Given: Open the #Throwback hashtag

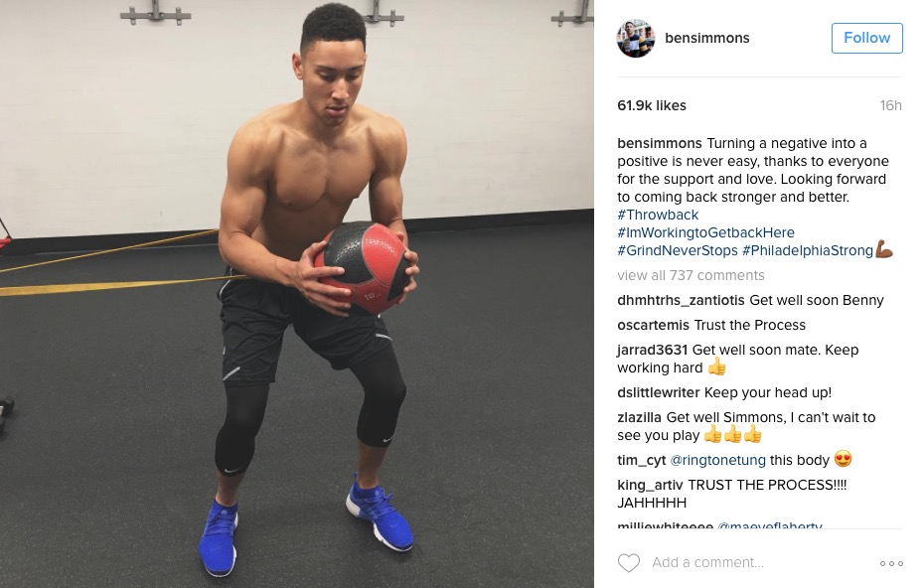Looking at the screenshot, I should point(658,215).
